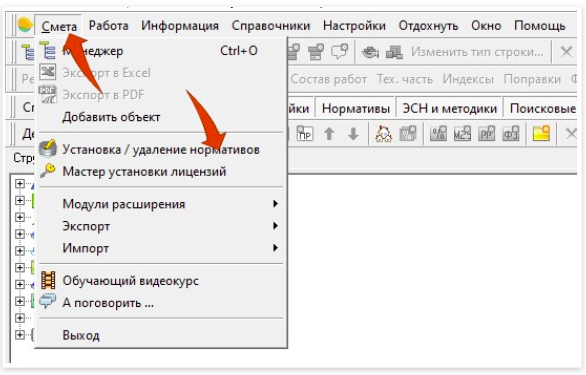Click the orange application logo icon
This screenshot has width=586, height=375.
point(25,25)
